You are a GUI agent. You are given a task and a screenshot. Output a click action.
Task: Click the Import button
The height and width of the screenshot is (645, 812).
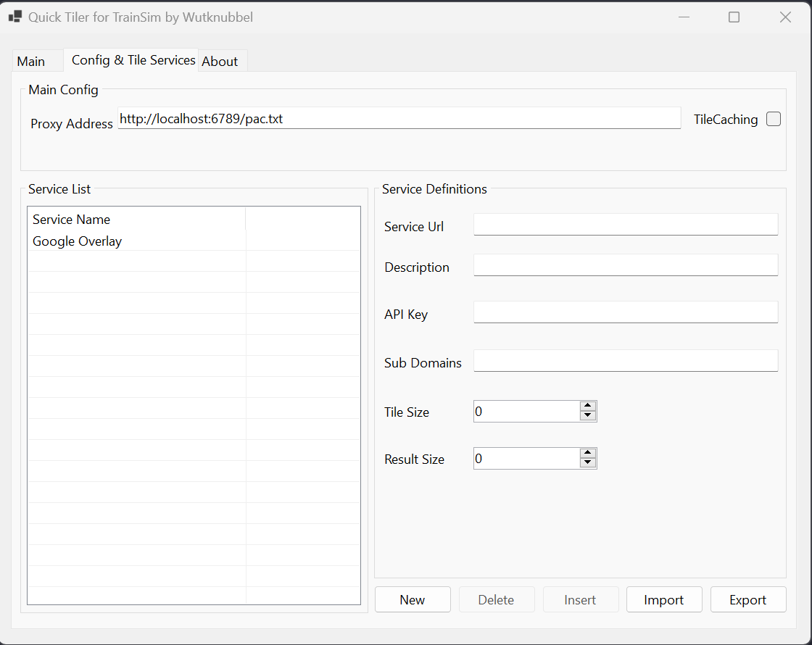tap(664, 599)
